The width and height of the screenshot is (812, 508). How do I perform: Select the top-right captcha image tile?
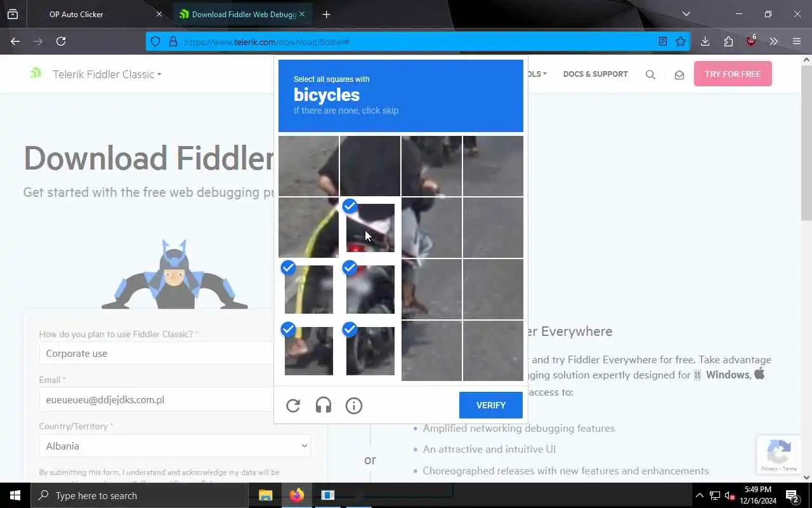tap(493, 166)
